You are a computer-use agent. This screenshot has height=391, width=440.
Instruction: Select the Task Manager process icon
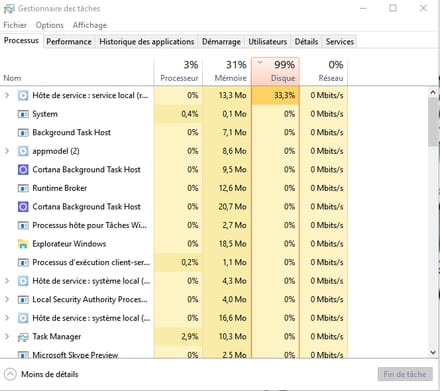pos(23,337)
